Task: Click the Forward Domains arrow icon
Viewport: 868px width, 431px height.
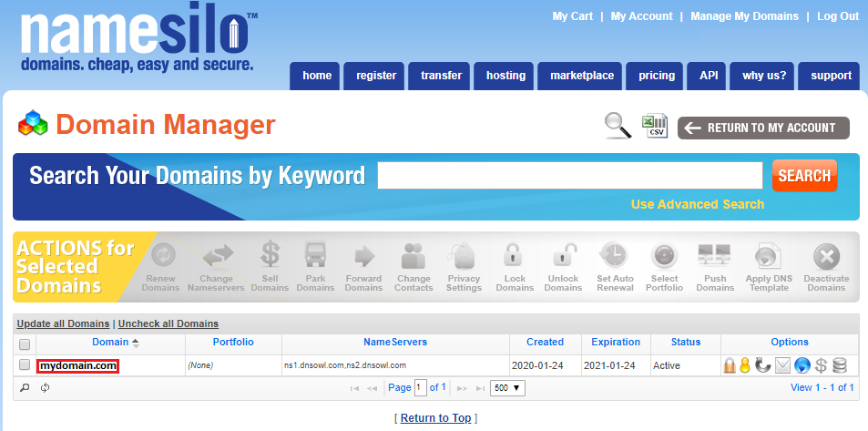Action: [x=363, y=256]
